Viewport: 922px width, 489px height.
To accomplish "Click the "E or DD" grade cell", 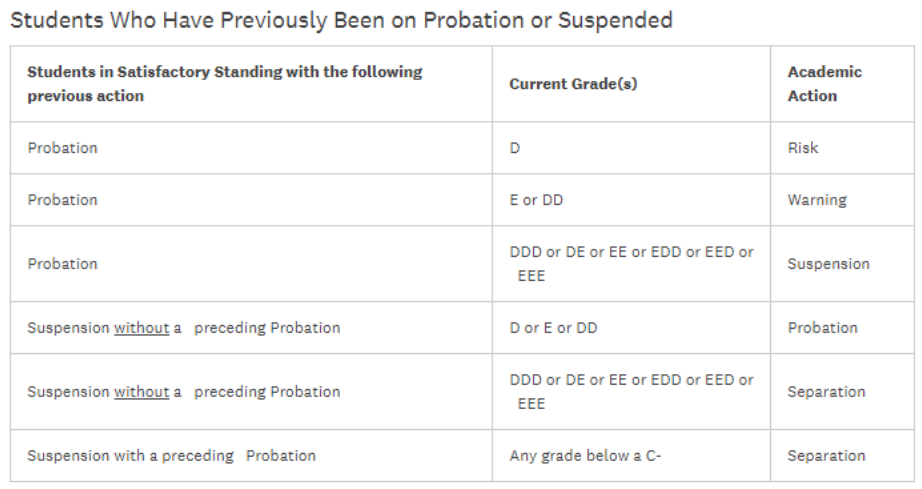I will coord(536,200).
